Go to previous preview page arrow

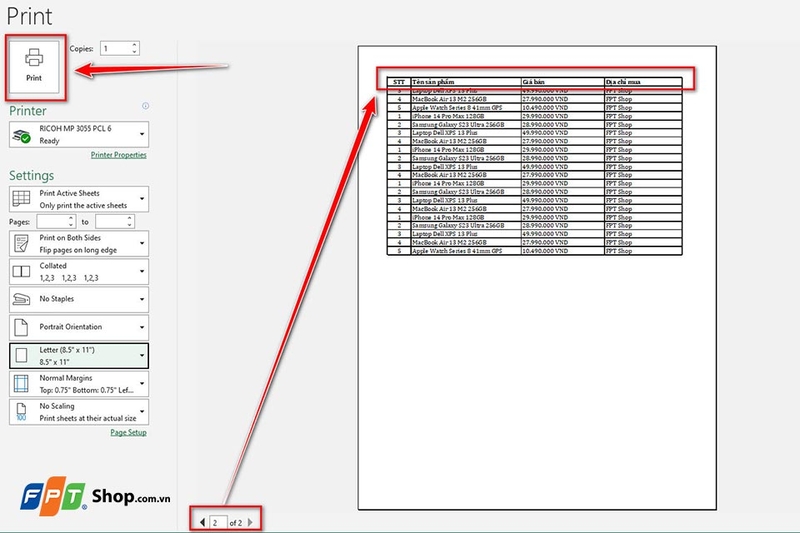coord(203,522)
